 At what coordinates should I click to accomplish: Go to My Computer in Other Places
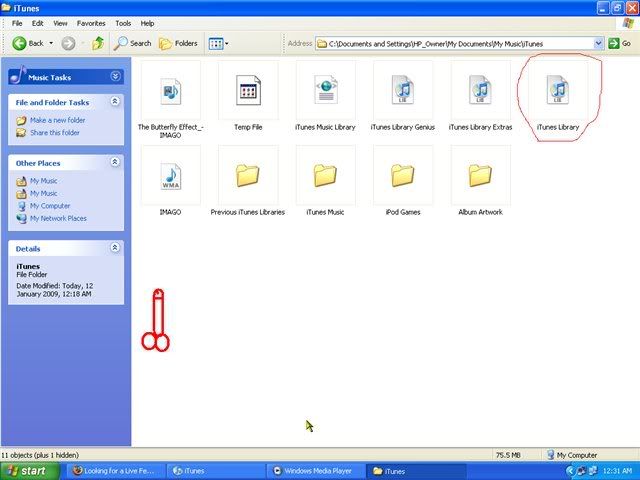50,206
